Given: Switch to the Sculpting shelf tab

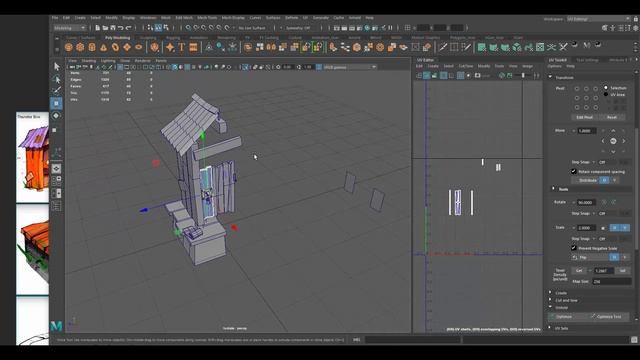Looking at the screenshot, I should pyautogui.click(x=148, y=38).
